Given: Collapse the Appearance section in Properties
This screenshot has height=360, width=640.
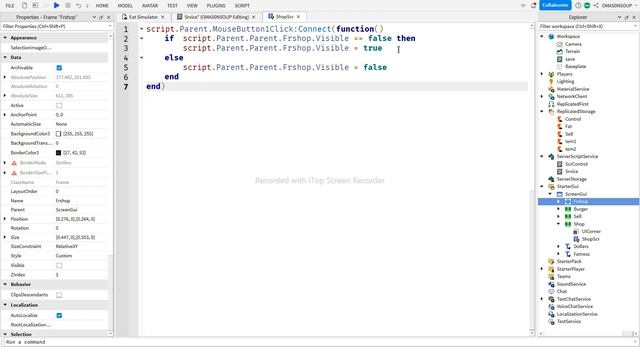Looking at the screenshot, I should coord(5,38).
